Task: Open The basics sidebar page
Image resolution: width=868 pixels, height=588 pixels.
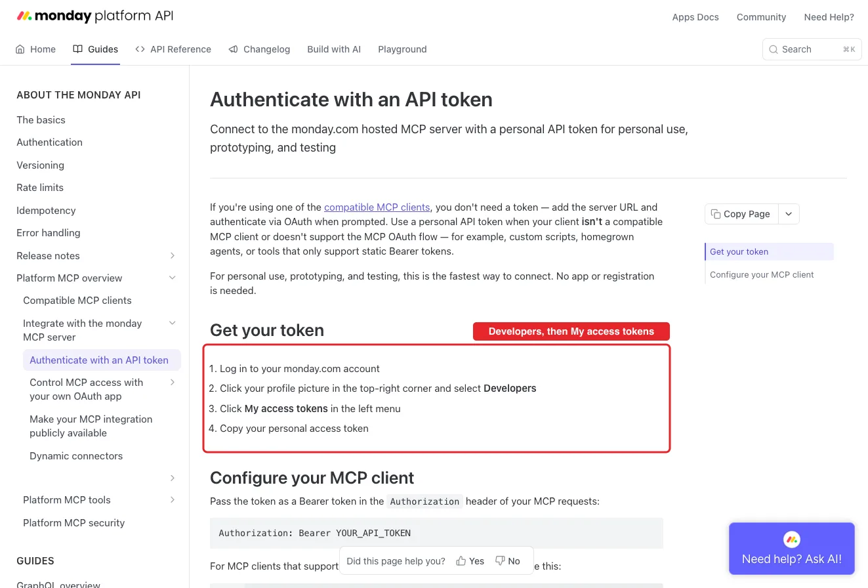Action: 41,119
